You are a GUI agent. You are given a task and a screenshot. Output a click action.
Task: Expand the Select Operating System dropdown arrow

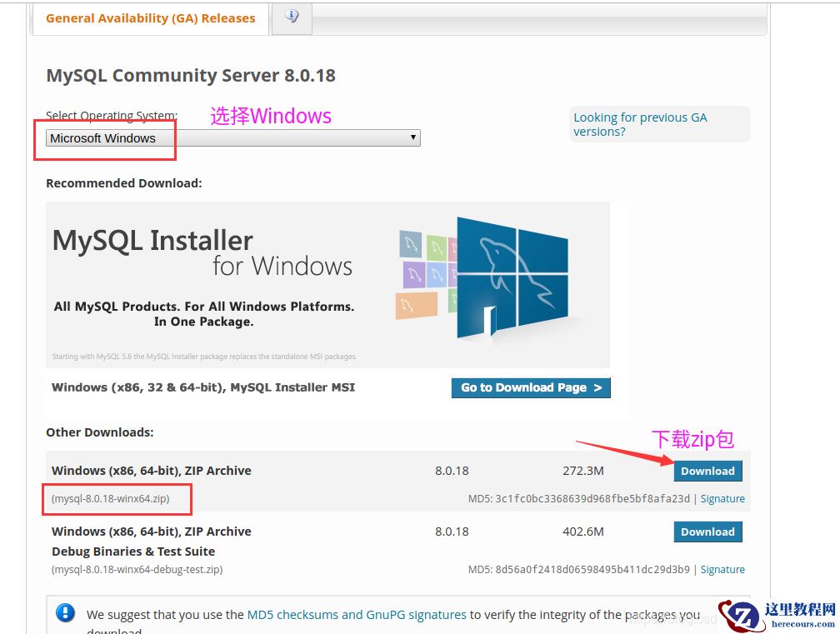(x=413, y=137)
